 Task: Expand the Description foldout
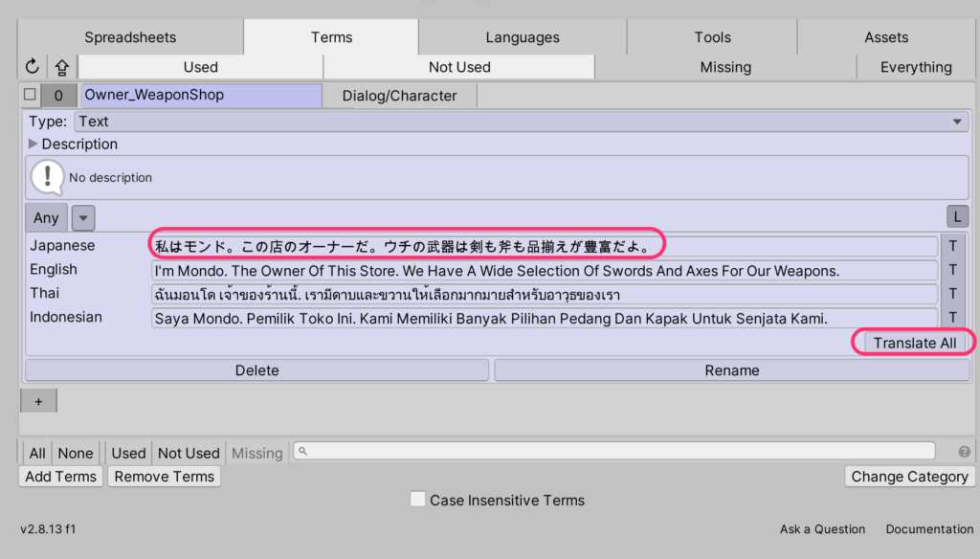tap(35, 145)
